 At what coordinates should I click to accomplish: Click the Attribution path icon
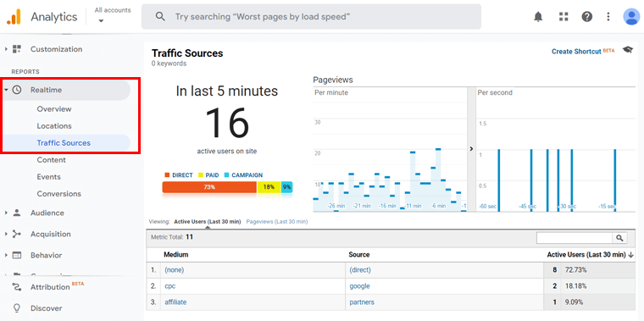(x=17, y=287)
